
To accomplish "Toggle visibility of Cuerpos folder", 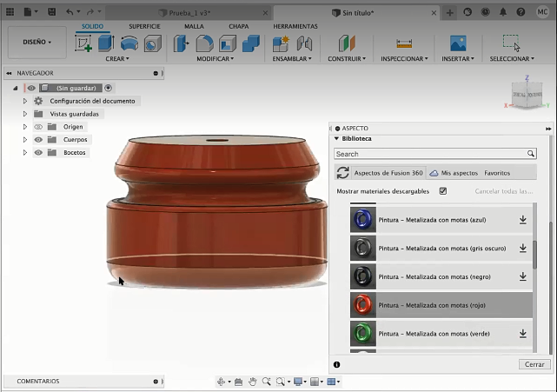I will [x=38, y=140].
